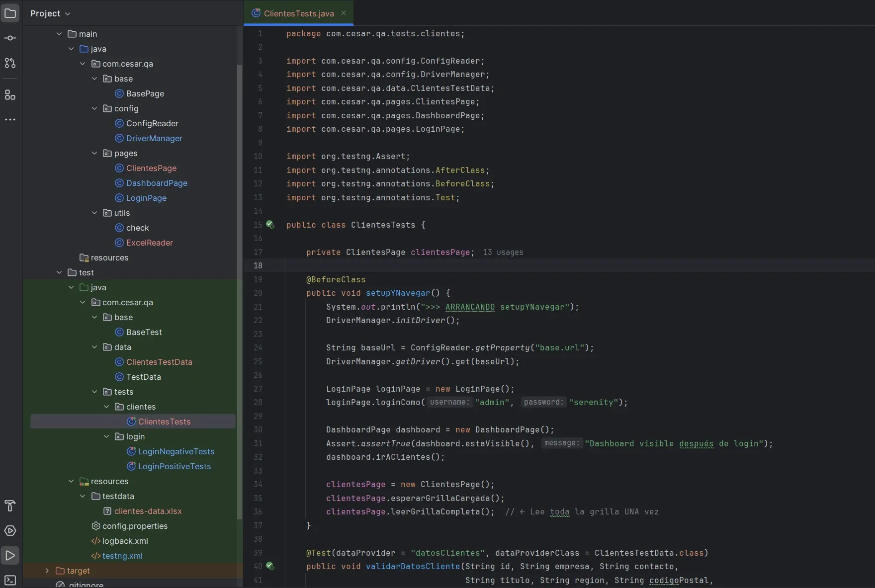Open config.properties from the Project tree
This screenshot has height=588, width=875.
135,526
